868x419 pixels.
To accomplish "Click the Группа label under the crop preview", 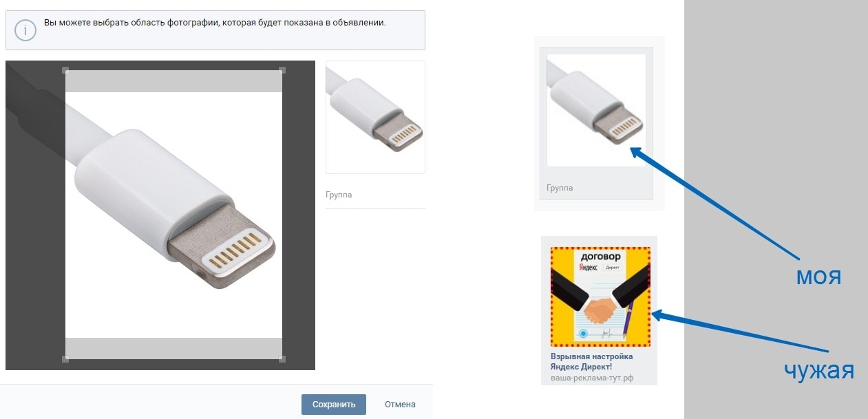I will click(339, 195).
